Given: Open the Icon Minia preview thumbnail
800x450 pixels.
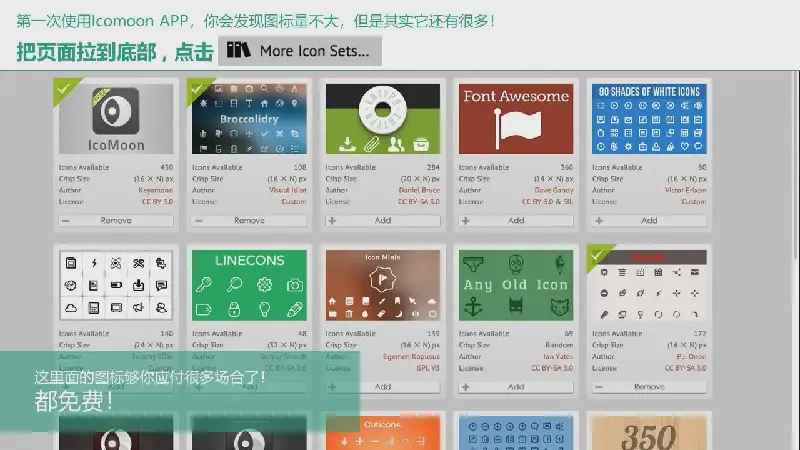Looking at the screenshot, I should [x=383, y=285].
